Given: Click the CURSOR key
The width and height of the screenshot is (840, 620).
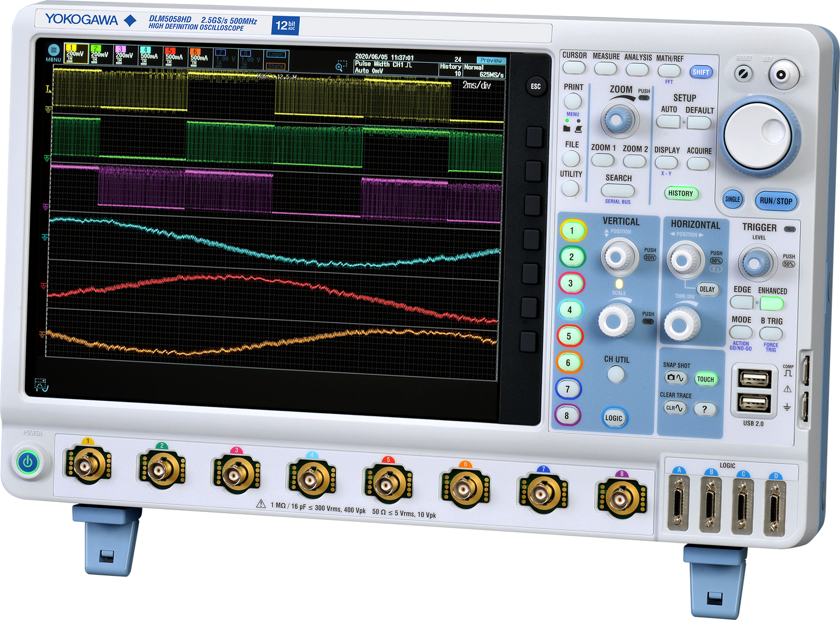Looking at the screenshot, I should coord(574,67).
